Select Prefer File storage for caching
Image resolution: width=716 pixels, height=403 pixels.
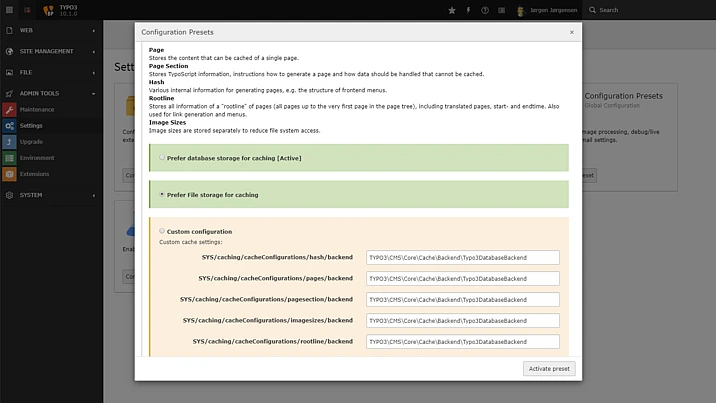163,194
